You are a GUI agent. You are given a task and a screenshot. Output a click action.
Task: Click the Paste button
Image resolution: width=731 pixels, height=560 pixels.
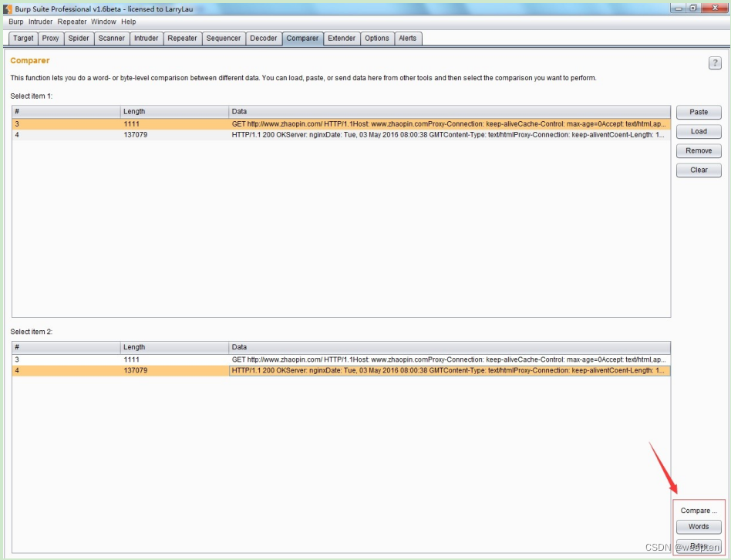click(x=699, y=112)
